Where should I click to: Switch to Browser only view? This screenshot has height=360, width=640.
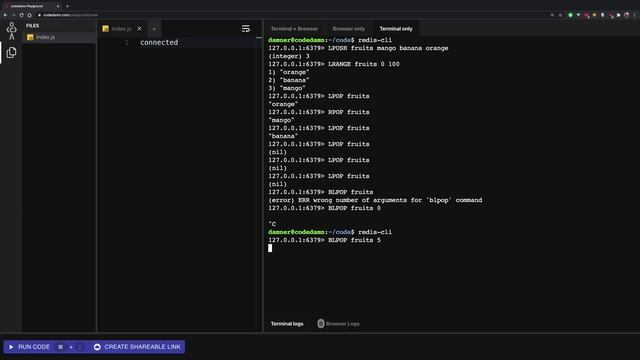pyautogui.click(x=349, y=29)
